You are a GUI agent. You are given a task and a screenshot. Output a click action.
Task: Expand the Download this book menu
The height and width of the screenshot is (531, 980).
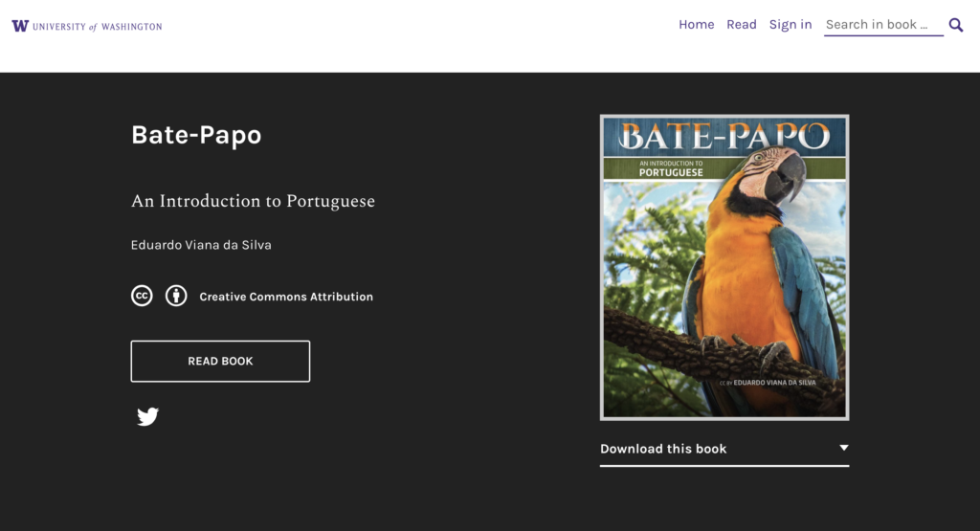(663, 449)
